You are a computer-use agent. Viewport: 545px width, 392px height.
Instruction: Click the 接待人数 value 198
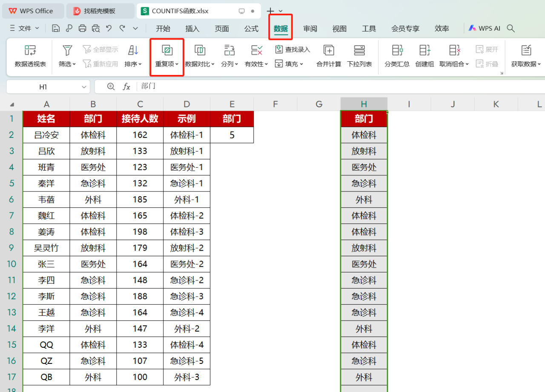tap(140, 232)
